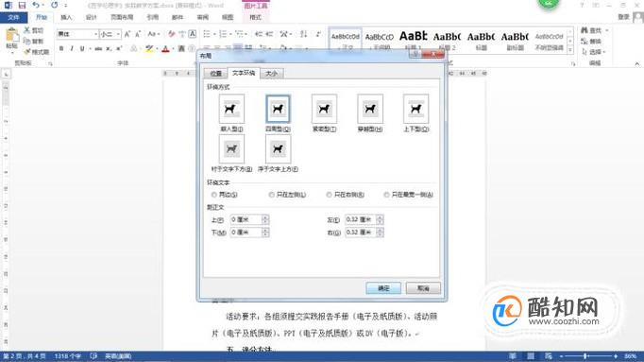Viewport: 644px width, 362px height.
Task: Apply the 副标题 subtitle style
Action: click(x=515, y=41)
